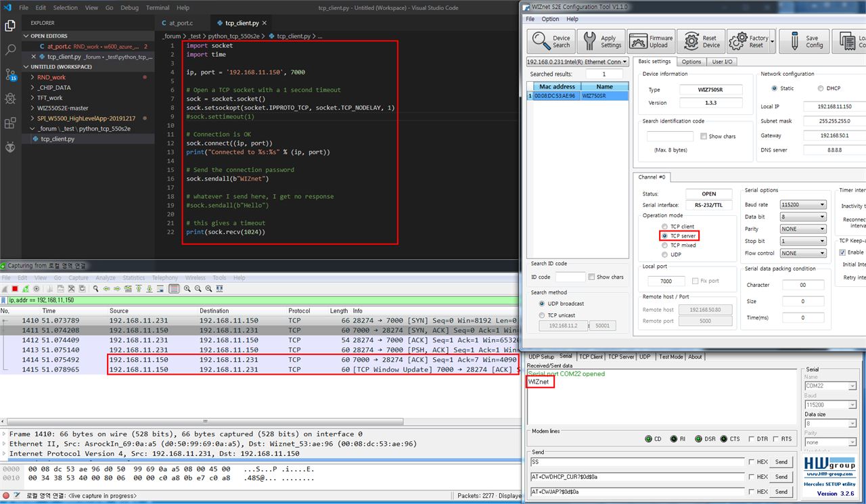This screenshot has width=866, height=504.
Task: Stop the Wireshark capture with red square
Action: (x=15, y=288)
